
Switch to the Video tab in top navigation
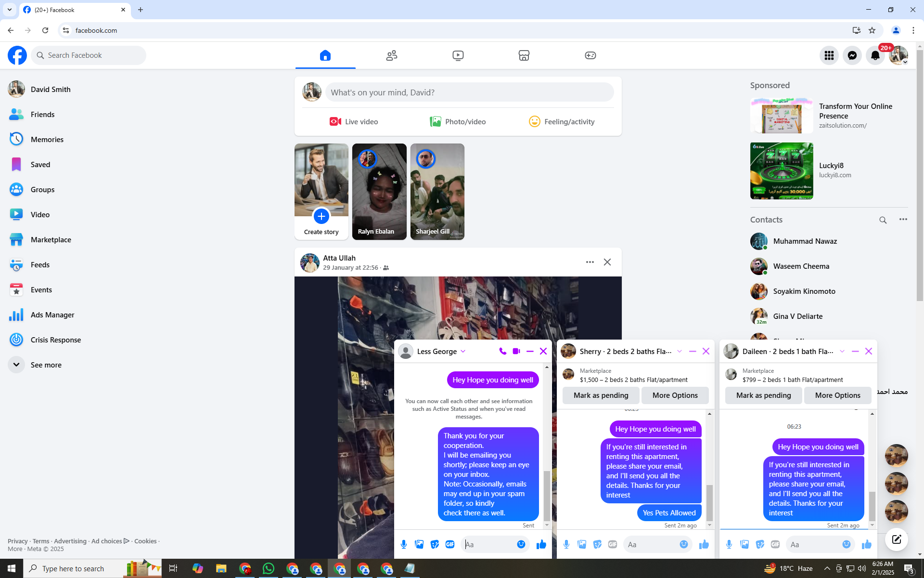pyautogui.click(x=458, y=55)
